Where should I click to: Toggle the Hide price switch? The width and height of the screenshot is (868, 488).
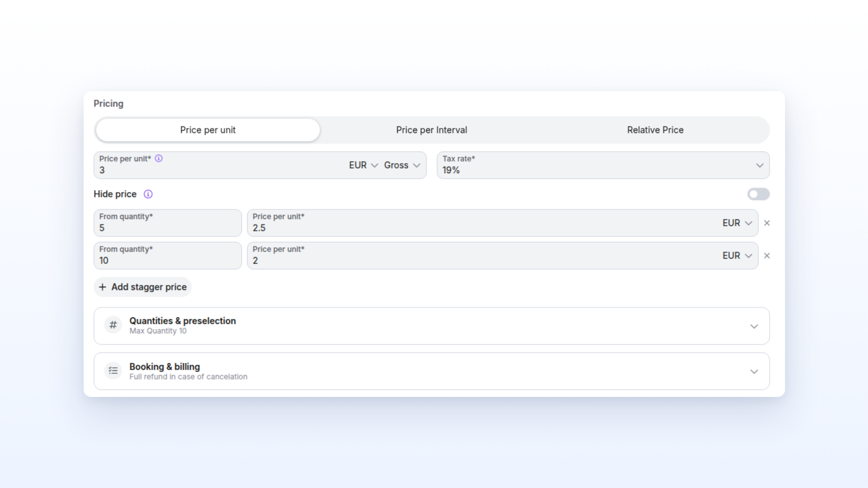click(x=758, y=194)
